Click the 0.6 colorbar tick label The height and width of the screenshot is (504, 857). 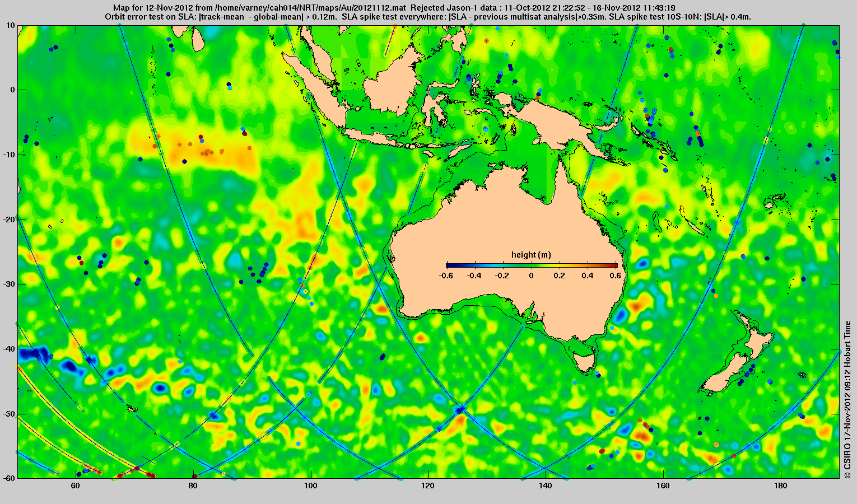click(616, 276)
